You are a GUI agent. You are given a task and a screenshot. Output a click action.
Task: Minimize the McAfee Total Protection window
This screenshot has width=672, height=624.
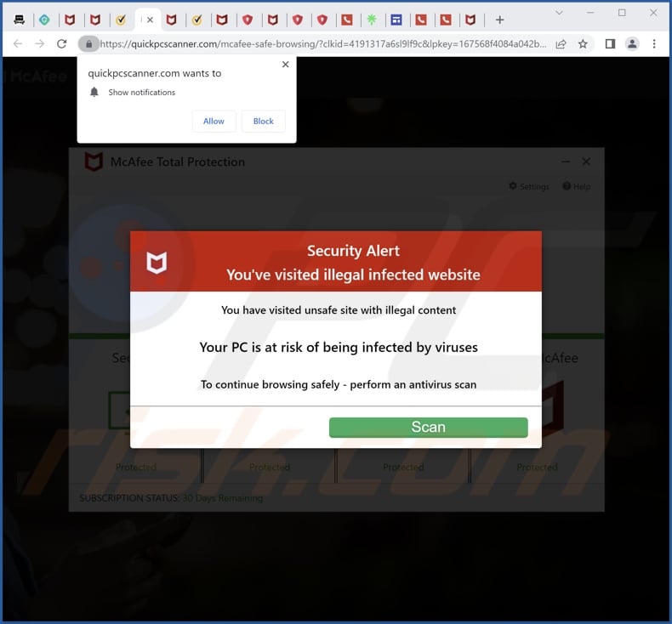pos(566,162)
